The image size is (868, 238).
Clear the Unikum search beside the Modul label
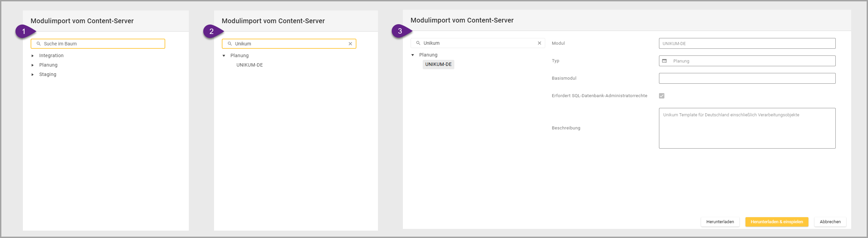click(539, 43)
